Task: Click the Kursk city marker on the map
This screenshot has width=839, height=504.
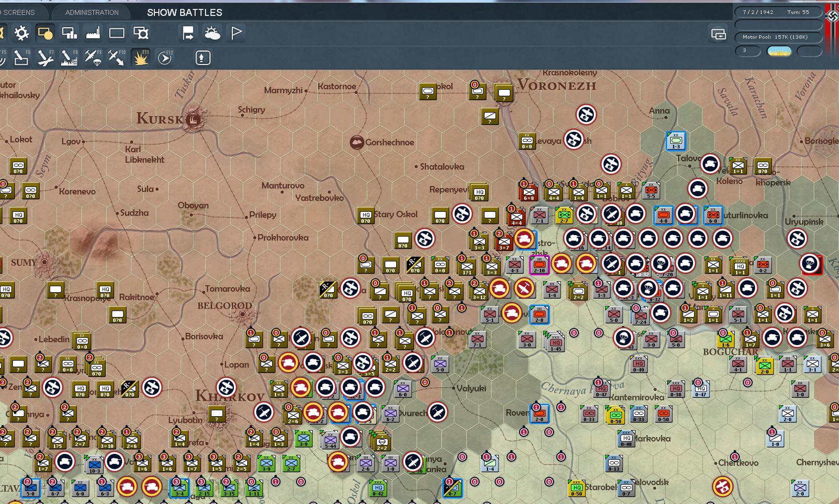Action: tap(194, 119)
